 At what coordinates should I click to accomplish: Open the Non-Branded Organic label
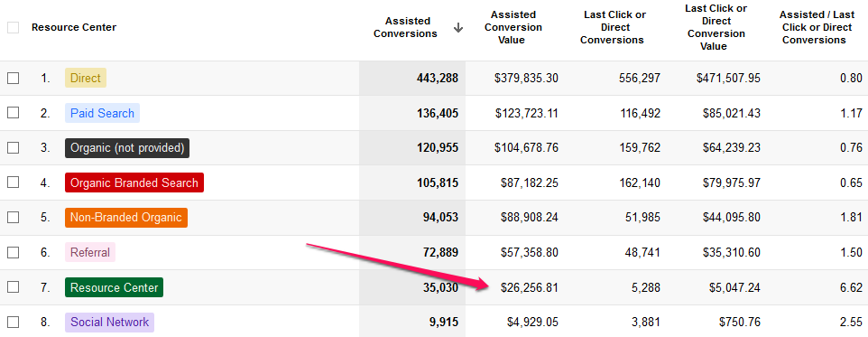coord(126,217)
